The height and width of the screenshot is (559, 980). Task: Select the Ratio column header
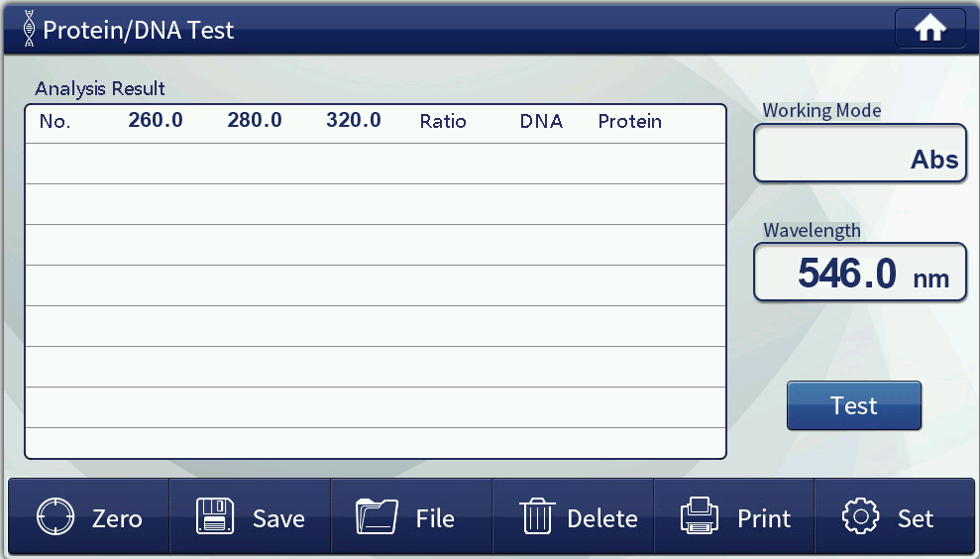[443, 122]
